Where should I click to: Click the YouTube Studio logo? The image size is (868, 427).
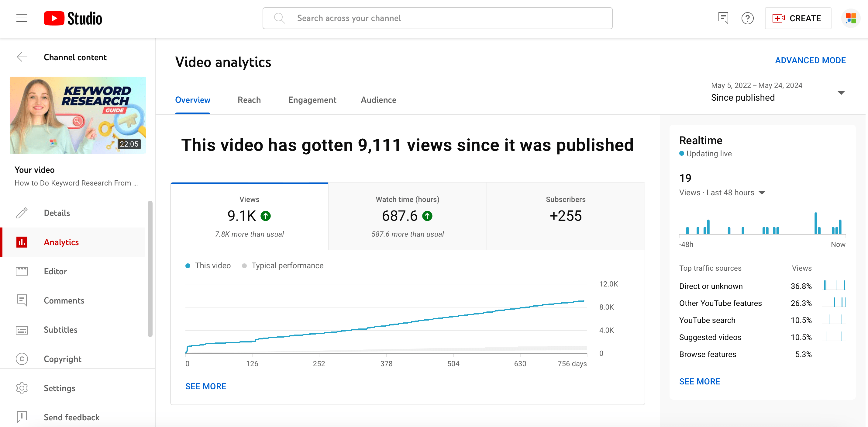click(73, 18)
